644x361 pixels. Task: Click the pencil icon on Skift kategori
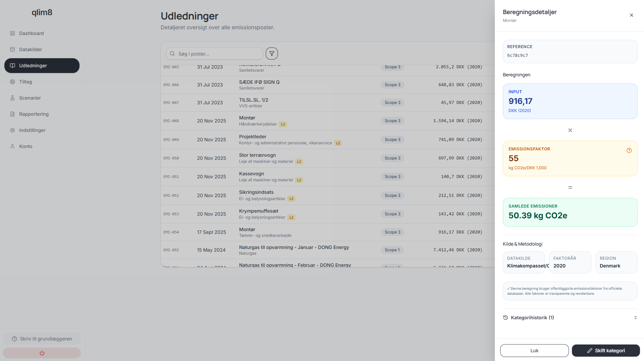589,351
